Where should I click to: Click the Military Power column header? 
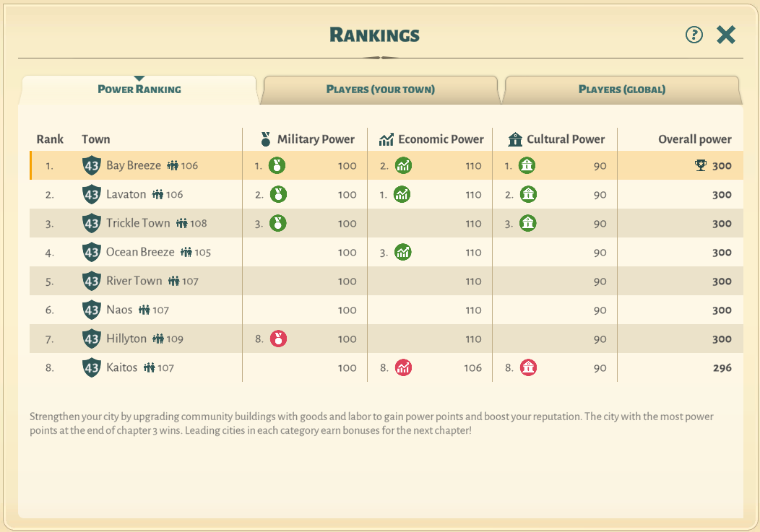tap(308, 139)
